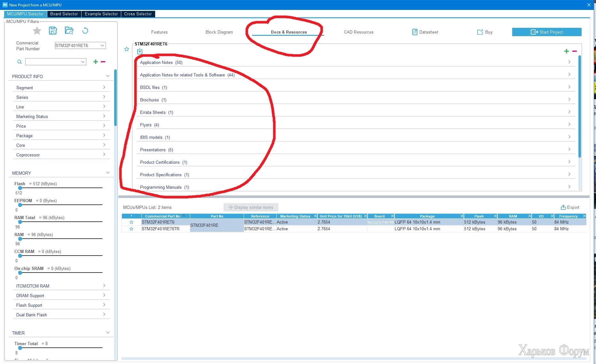596x364 pixels.
Task: Open the Commercial Part Number dropdown
Action: (102, 45)
